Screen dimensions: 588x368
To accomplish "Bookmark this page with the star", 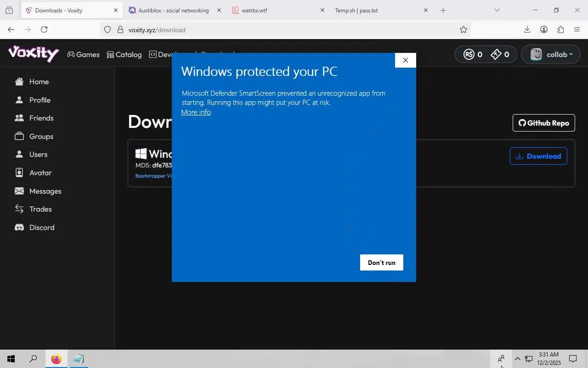I will coord(464,29).
